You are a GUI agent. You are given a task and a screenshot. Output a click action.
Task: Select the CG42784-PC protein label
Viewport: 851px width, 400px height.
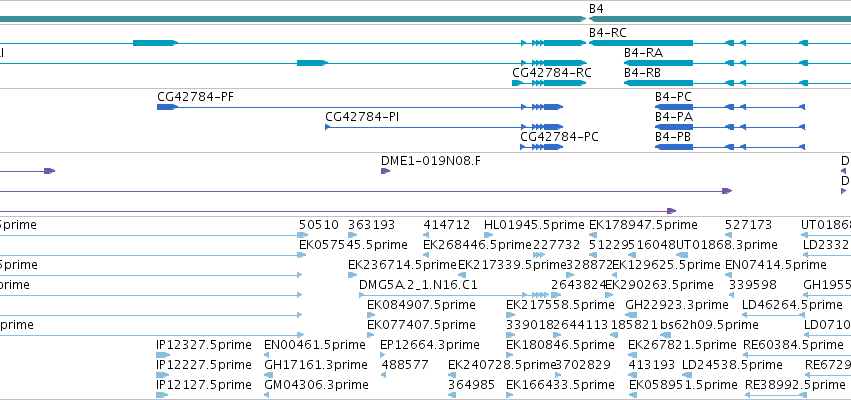(560, 137)
